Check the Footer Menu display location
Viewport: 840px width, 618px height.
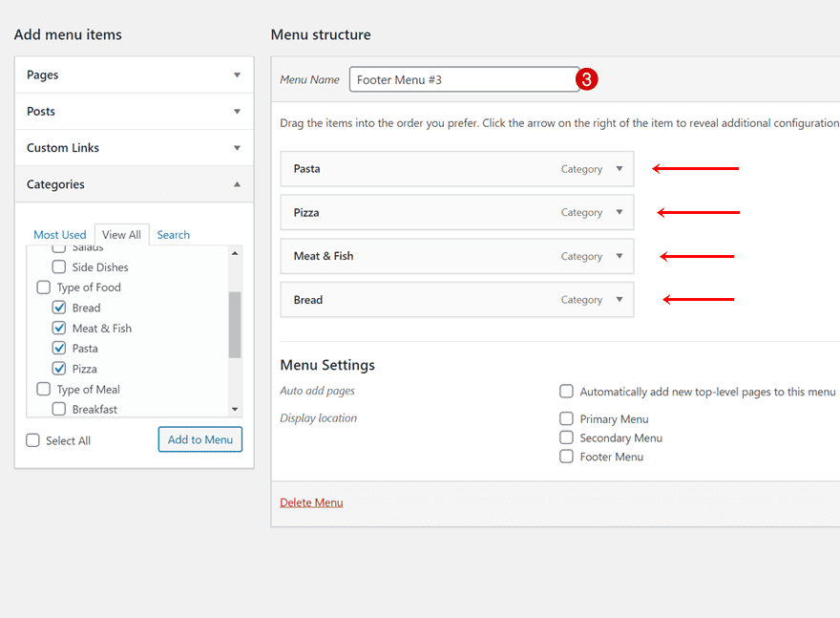(566, 457)
